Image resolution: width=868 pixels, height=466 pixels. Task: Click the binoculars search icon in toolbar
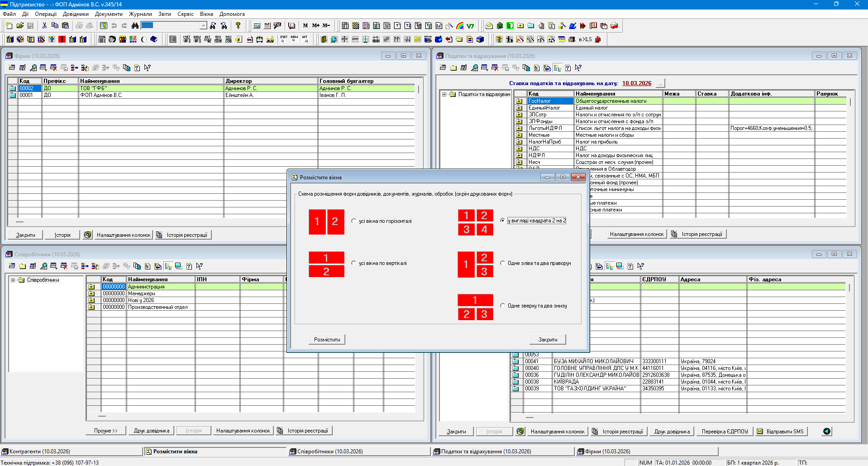point(135,26)
